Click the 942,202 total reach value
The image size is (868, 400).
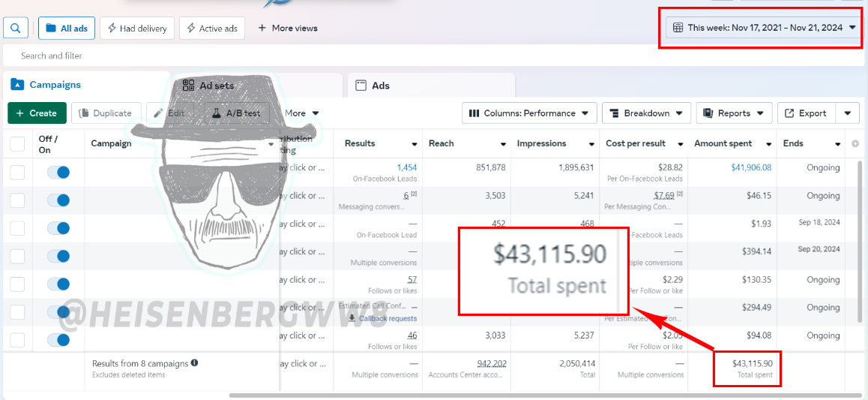click(x=492, y=363)
